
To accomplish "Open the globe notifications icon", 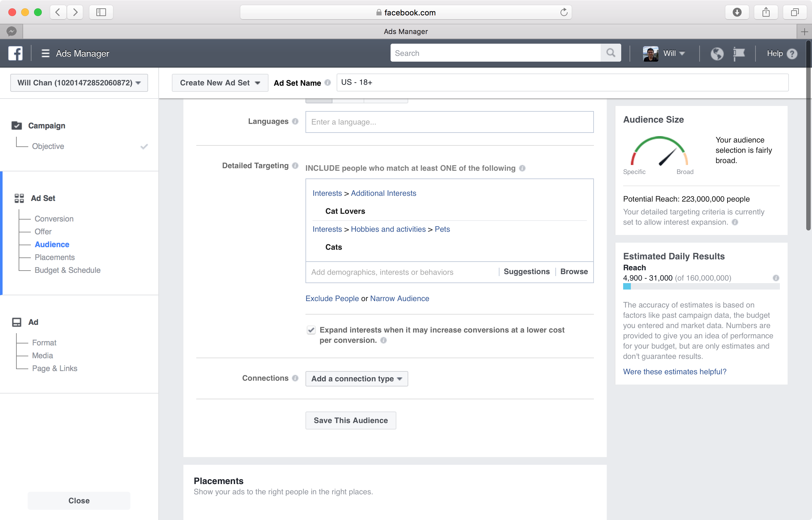I will (717, 53).
